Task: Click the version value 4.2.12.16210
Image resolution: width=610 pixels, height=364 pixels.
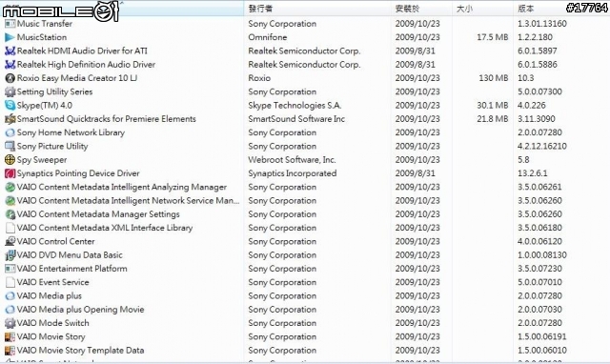Action: pos(542,146)
